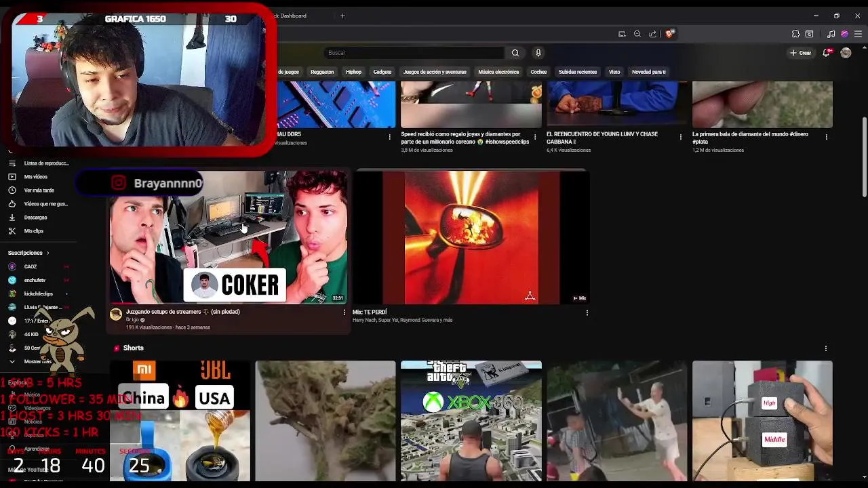Select the Visto filter chip

[x=614, y=72]
